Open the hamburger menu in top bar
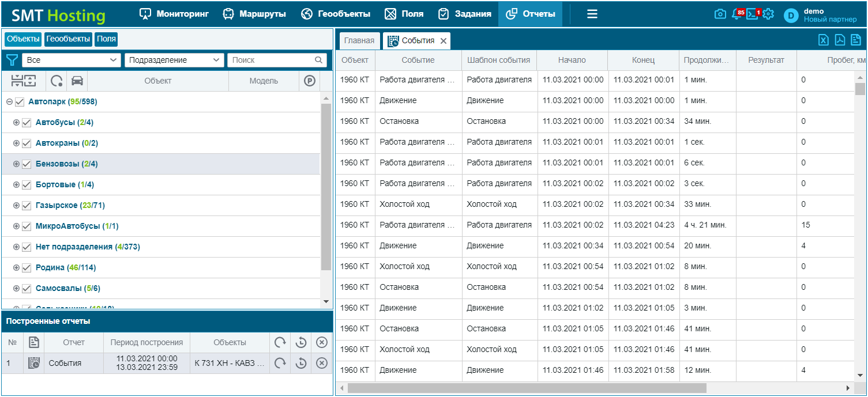Viewport: 868px width, 397px height. click(x=592, y=14)
